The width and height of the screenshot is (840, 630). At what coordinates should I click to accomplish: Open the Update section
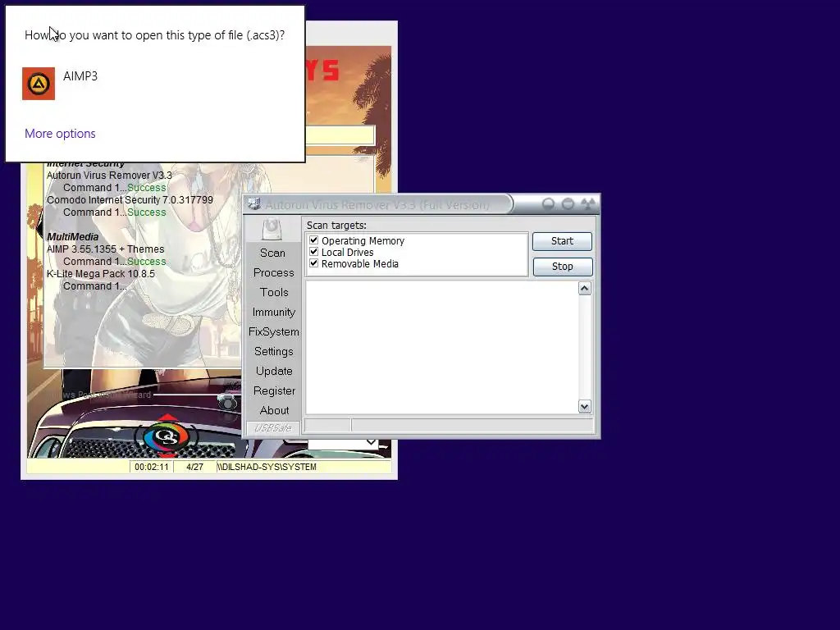(x=274, y=371)
